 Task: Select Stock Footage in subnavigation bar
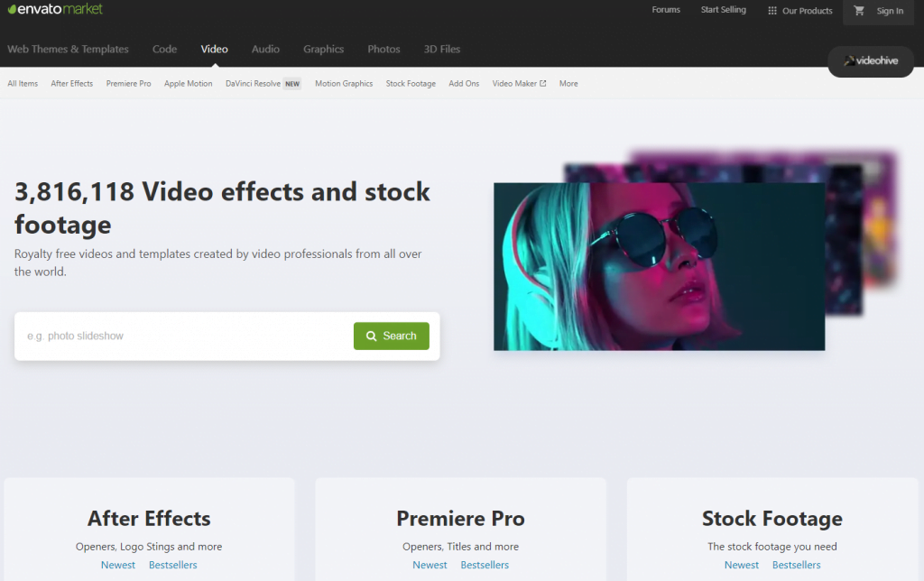point(411,84)
